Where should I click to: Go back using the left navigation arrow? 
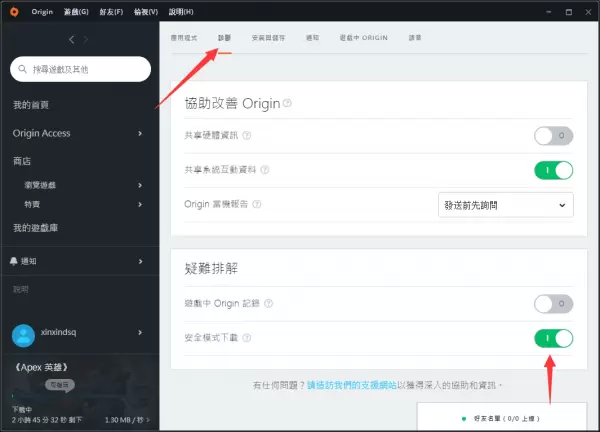(x=72, y=39)
